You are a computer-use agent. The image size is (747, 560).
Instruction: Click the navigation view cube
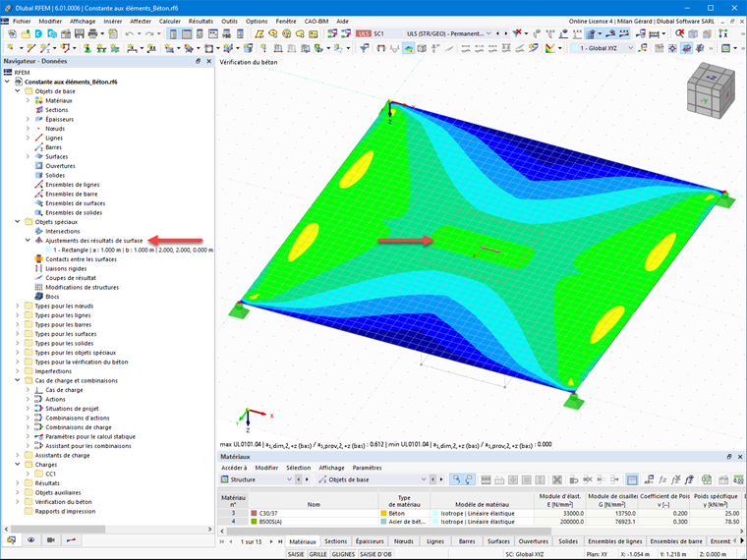click(x=711, y=91)
